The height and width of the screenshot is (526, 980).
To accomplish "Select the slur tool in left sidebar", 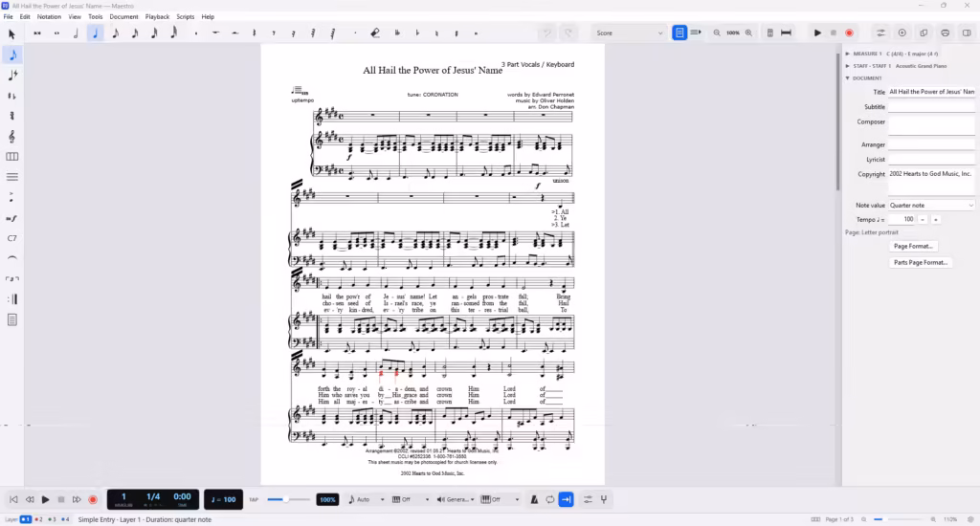I will tap(11, 258).
